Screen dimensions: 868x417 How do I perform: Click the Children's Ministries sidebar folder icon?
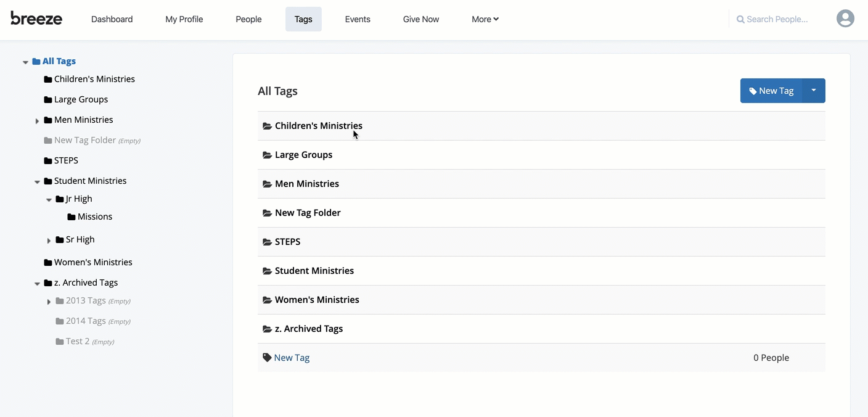click(x=48, y=80)
